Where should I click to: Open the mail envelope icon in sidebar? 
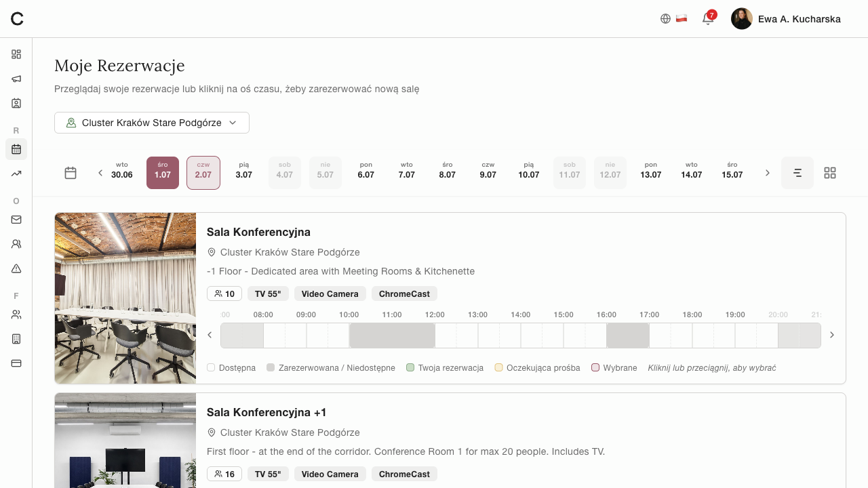(x=16, y=220)
